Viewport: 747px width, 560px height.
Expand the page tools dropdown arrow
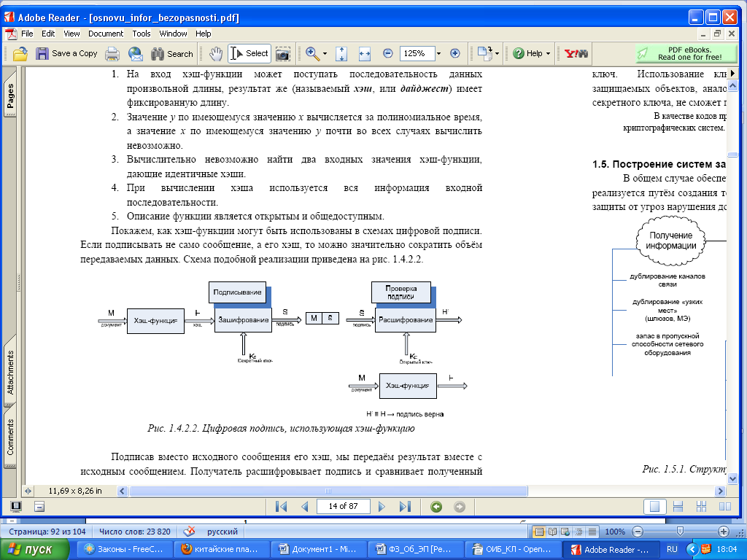tap(497, 54)
